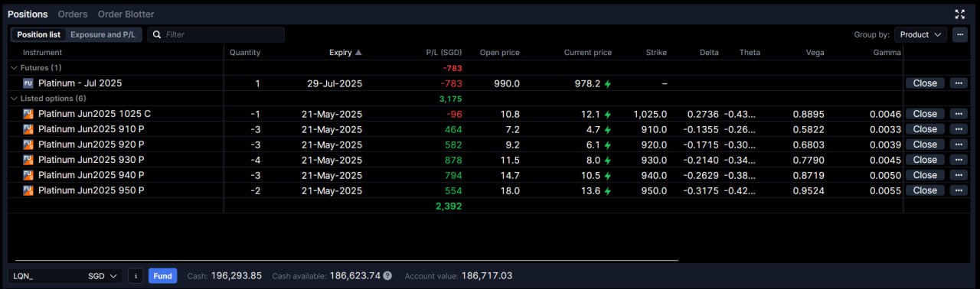980x289 pixels.
Task: Open the Group by Product dropdown
Action: click(x=920, y=34)
